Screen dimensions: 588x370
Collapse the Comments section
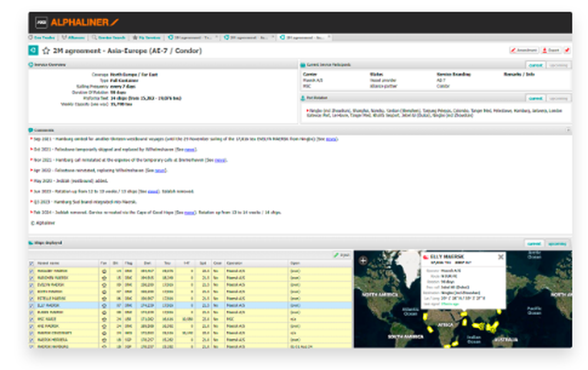(568, 130)
